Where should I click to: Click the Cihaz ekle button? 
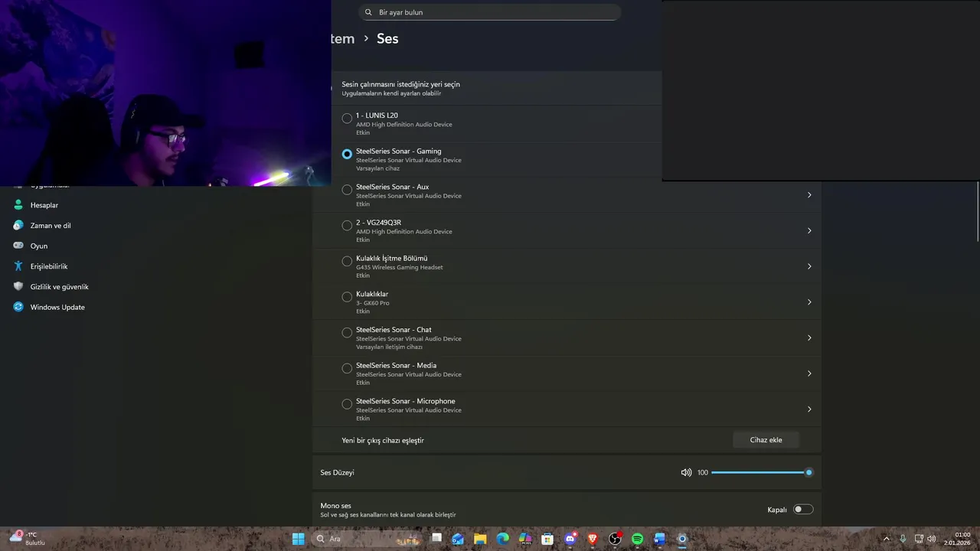766,440
